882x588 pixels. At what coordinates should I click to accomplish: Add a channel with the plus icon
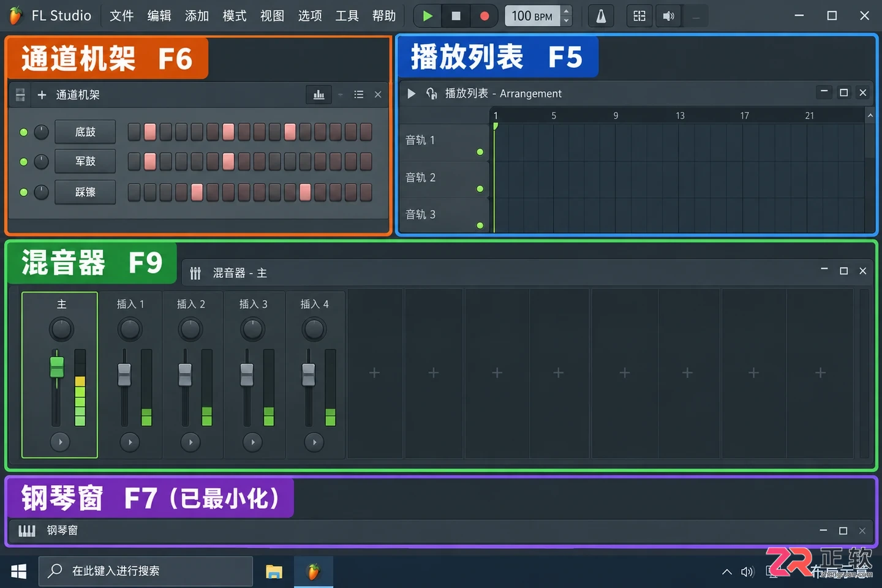[x=42, y=94]
